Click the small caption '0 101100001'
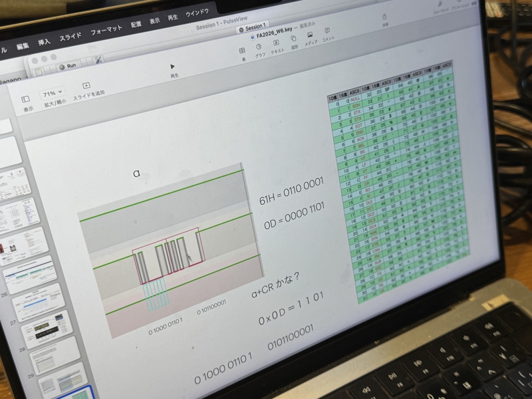 pos(211,307)
